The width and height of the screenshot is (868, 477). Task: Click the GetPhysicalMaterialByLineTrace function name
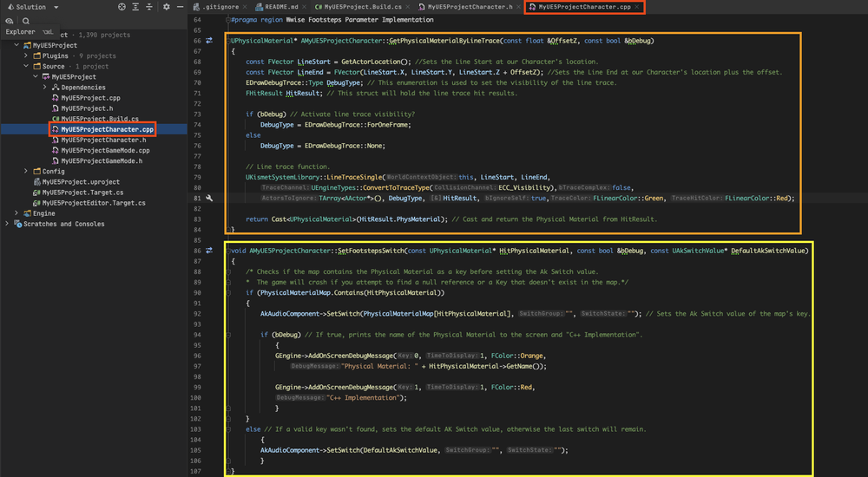click(x=445, y=41)
